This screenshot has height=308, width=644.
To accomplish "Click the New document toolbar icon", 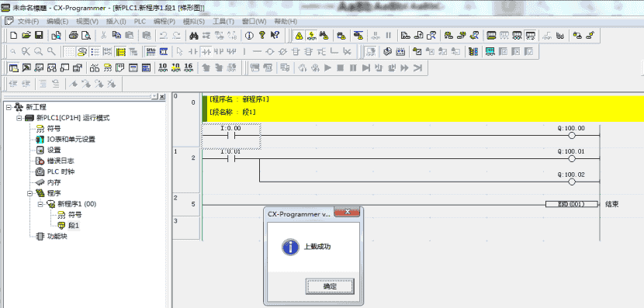I will [13, 36].
